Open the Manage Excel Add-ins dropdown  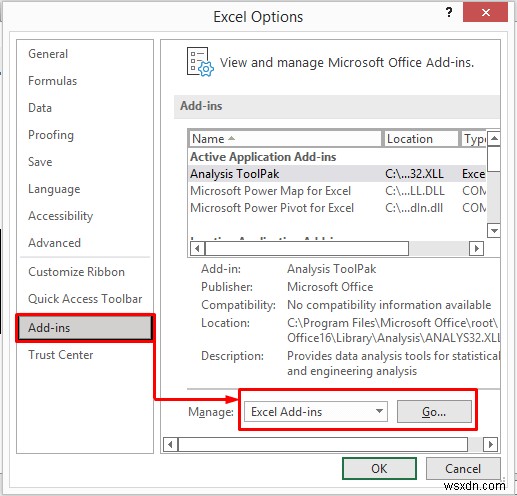316,412
